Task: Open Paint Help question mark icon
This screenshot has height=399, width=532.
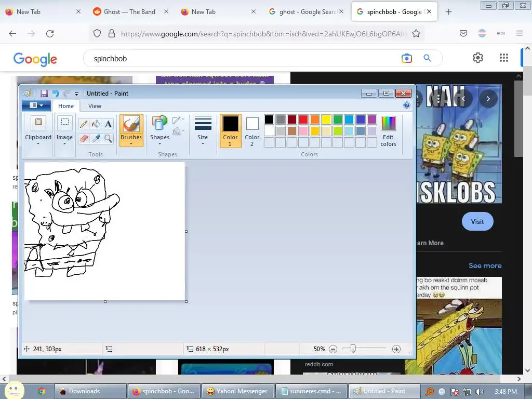Action: coord(407,105)
